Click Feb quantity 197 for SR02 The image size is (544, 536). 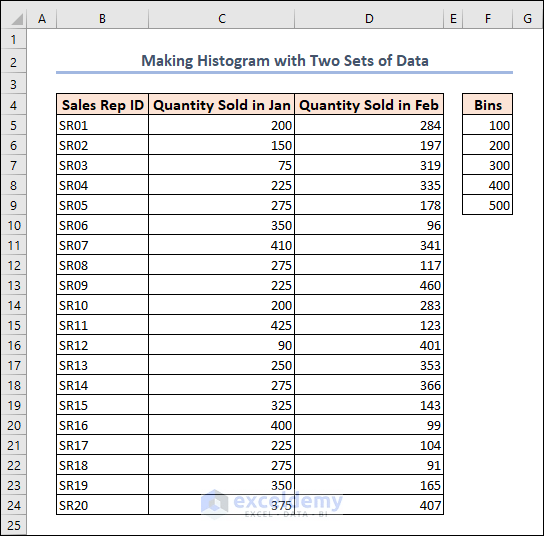point(369,145)
